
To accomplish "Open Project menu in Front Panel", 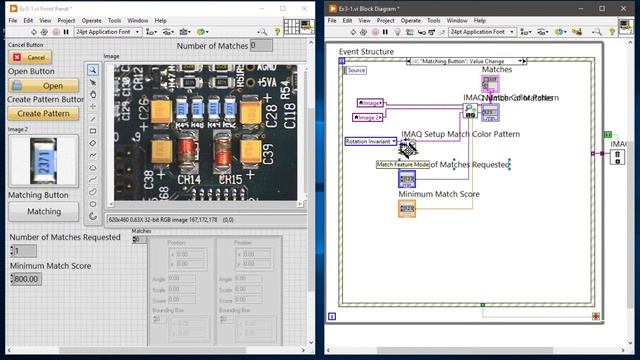I will pos(66,20).
